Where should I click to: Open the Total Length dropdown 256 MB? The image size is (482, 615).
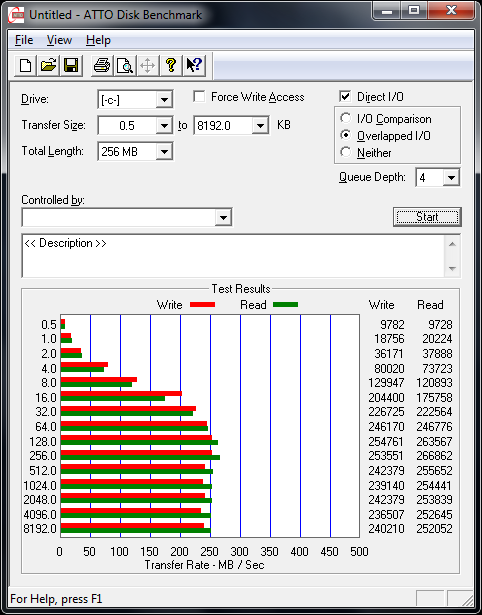click(164, 151)
